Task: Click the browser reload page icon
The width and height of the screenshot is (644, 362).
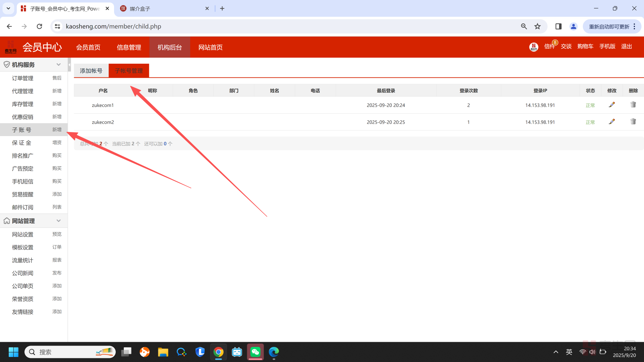Action: [40, 26]
